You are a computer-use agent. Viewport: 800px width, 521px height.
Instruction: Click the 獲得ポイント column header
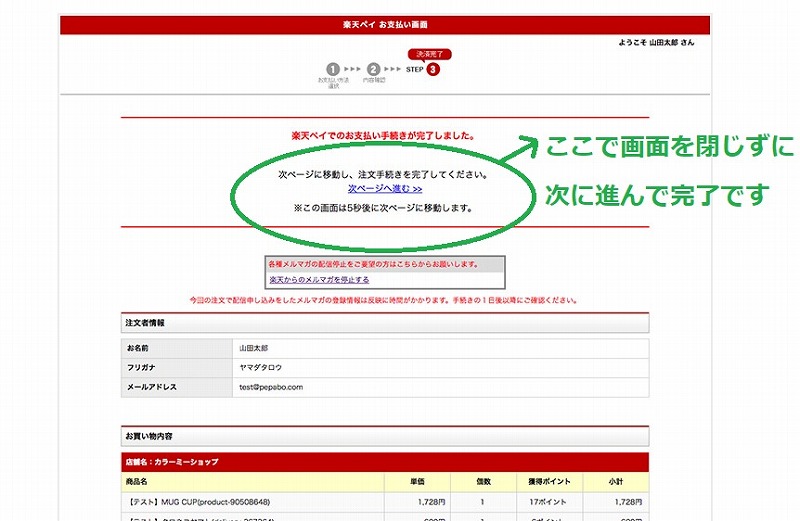pos(549,482)
